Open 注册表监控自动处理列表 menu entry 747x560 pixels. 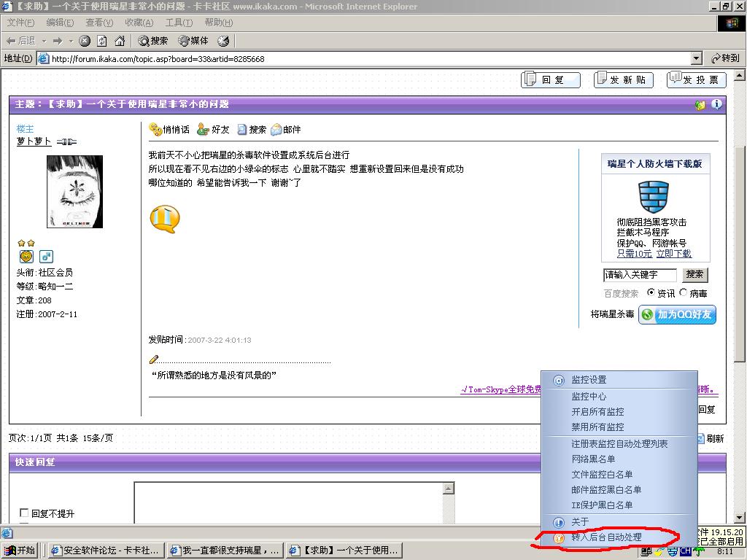[619, 444]
